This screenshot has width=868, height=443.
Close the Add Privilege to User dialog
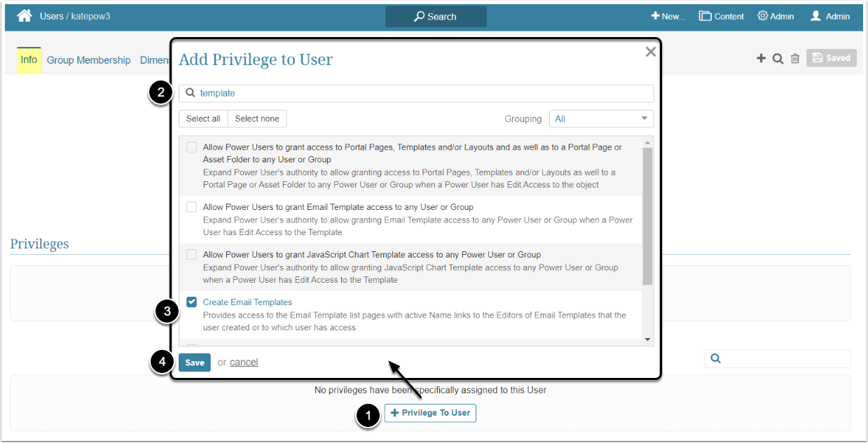pos(651,52)
